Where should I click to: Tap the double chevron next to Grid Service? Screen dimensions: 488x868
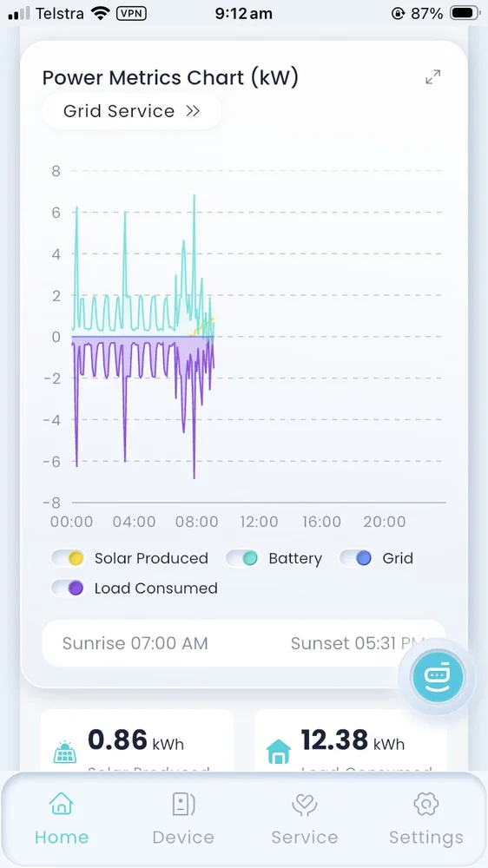coord(193,111)
